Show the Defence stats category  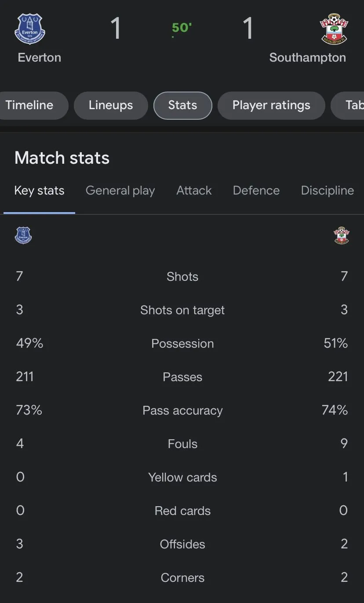coord(256,191)
